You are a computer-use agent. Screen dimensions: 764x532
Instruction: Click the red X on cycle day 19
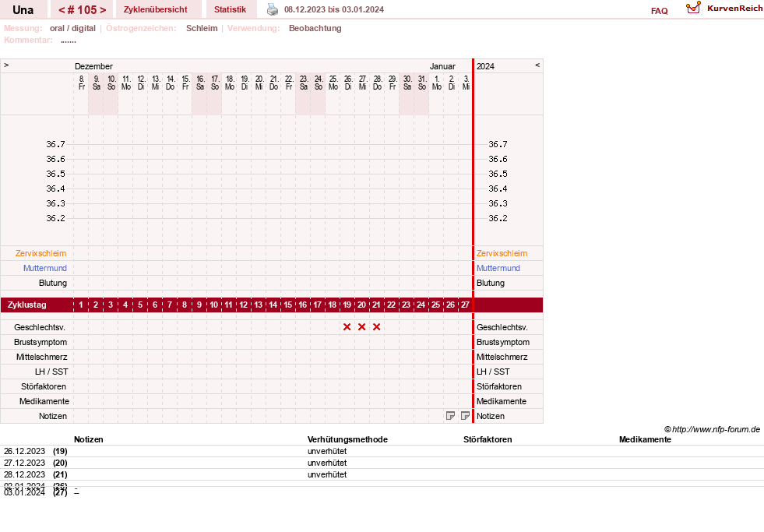pos(347,327)
